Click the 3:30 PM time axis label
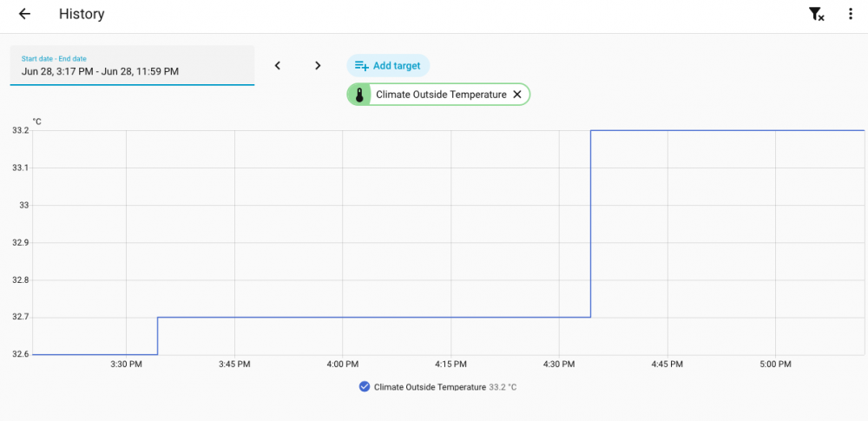The height and width of the screenshot is (421, 868). click(x=127, y=365)
